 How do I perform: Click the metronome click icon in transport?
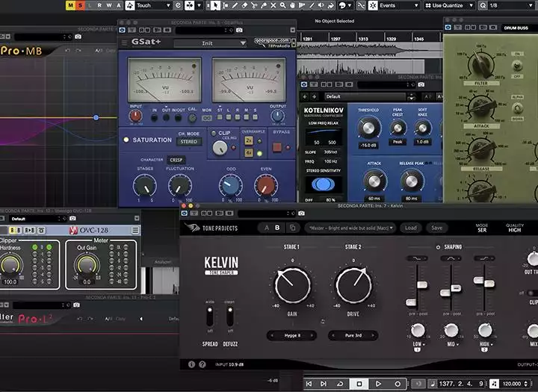pos(494,384)
